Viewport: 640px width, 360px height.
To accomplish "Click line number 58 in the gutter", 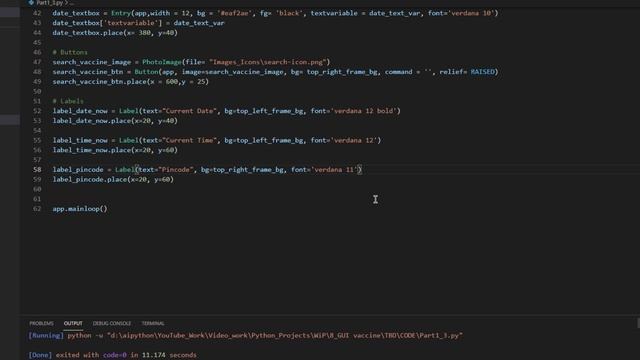I will click(x=37, y=169).
